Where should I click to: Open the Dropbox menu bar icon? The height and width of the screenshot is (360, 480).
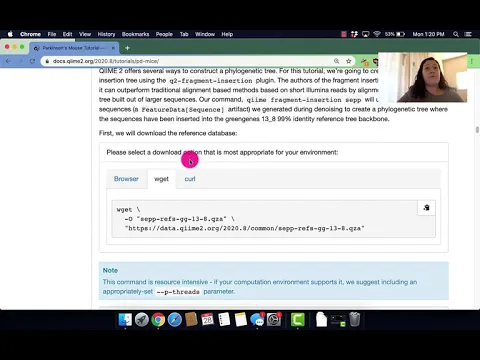tap(354, 34)
